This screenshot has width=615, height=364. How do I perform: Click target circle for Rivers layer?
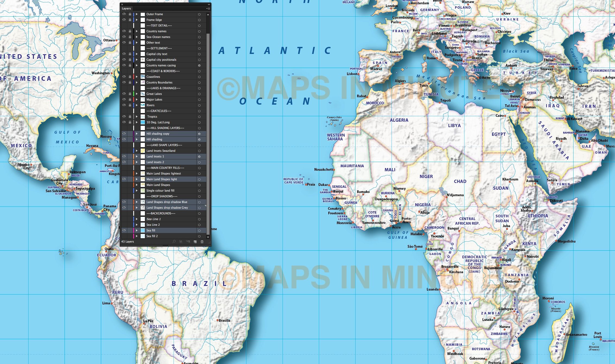[199, 105]
